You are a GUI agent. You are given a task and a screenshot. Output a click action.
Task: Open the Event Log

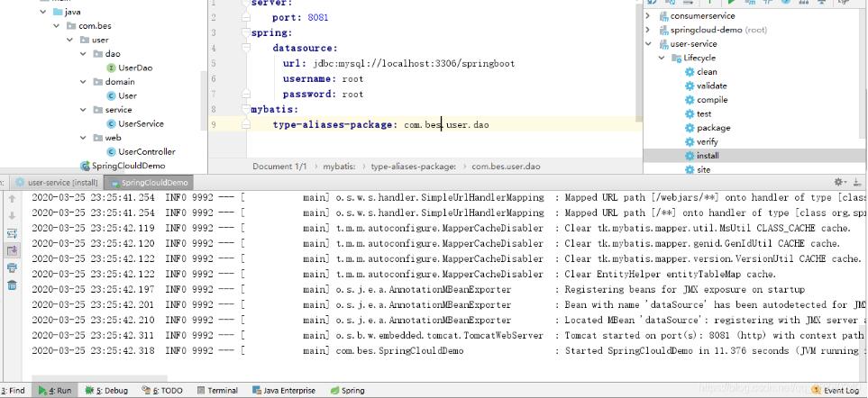pos(835,391)
